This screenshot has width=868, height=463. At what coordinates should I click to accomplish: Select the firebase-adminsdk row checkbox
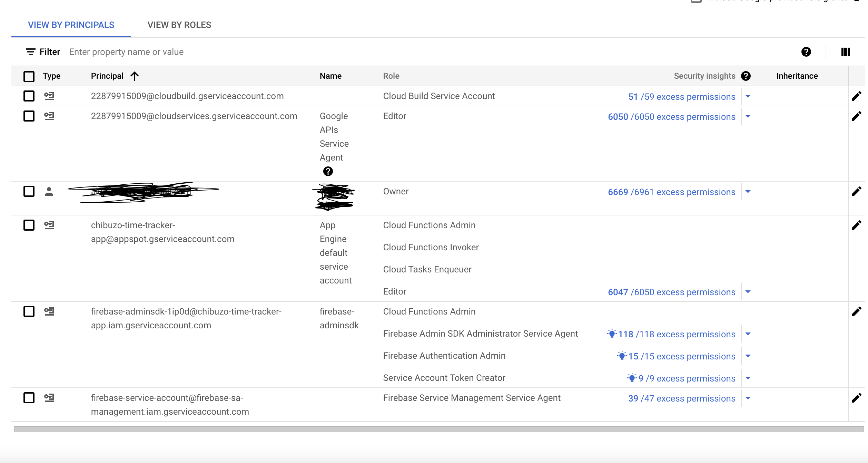29,311
